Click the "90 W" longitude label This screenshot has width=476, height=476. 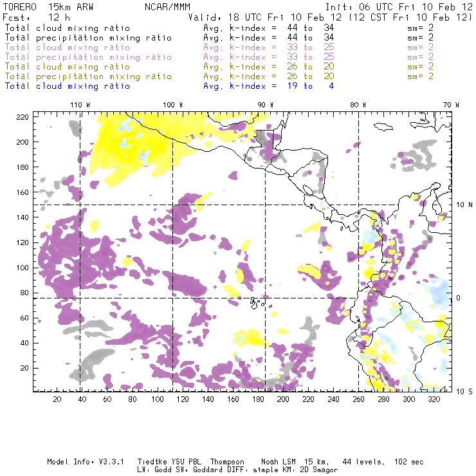(x=266, y=105)
